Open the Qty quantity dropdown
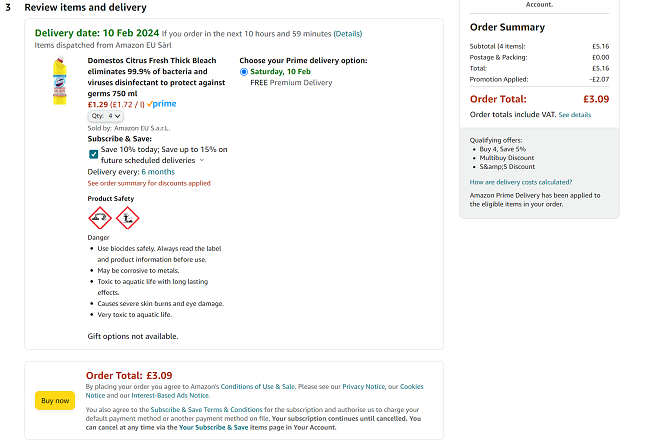The image size is (650, 445). coord(104,116)
